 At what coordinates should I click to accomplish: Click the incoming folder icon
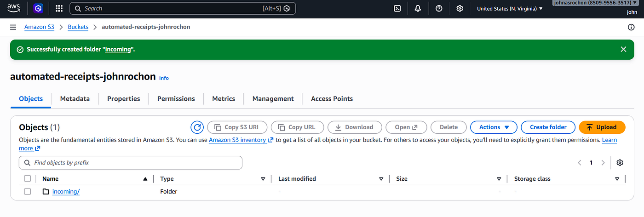[x=46, y=192]
